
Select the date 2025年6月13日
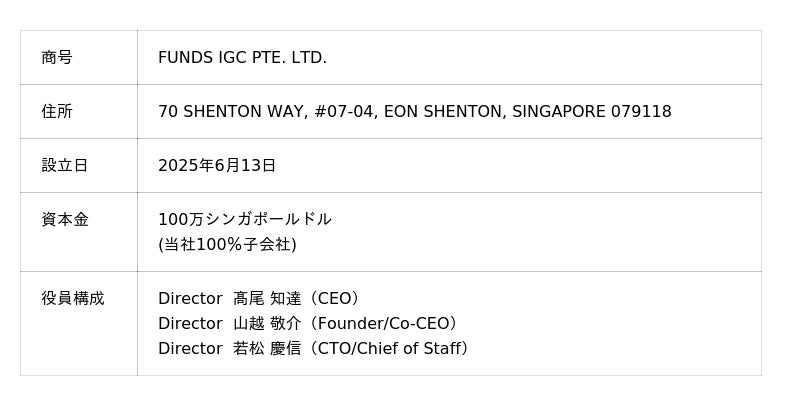coord(217,166)
